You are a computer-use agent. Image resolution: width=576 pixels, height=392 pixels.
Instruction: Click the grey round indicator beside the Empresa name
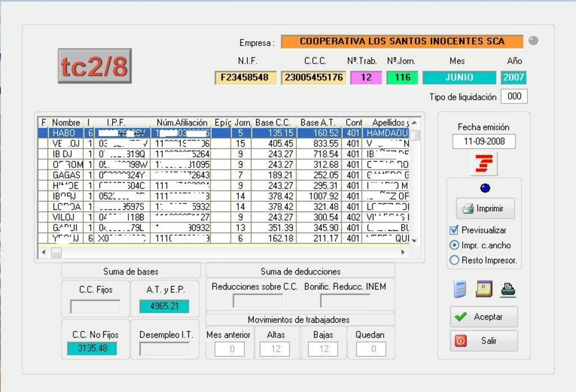pyautogui.click(x=533, y=41)
